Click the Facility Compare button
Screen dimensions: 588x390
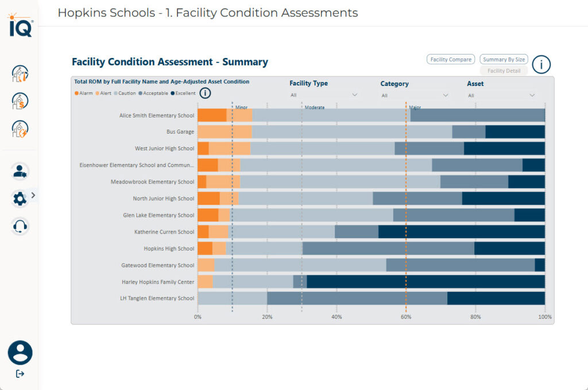451,59
